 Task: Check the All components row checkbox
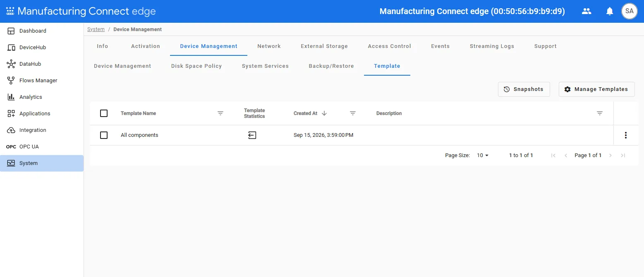point(104,135)
